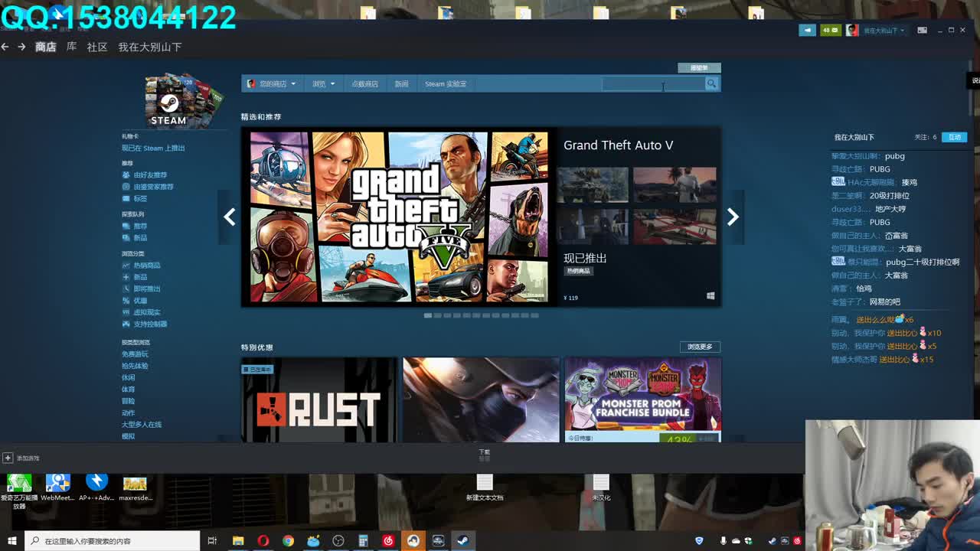The width and height of the screenshot is (980, 551).
Task: Open the 社区 community tab
Action: (97, 47)
